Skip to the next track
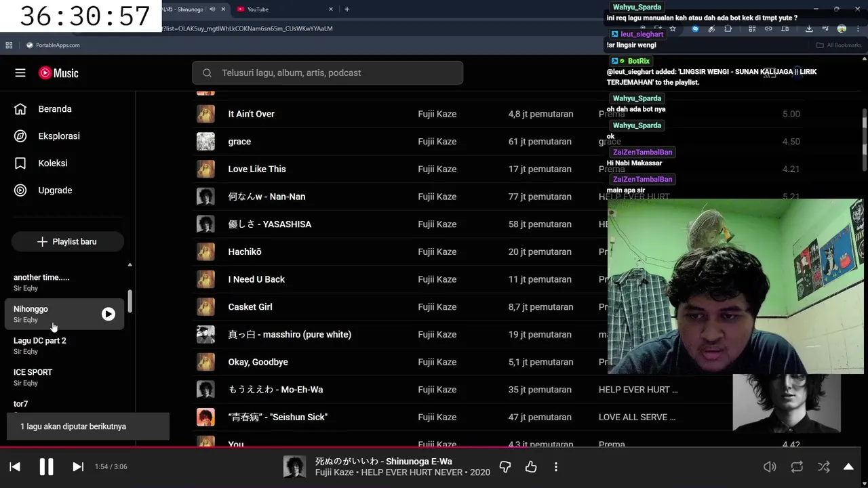Viewport: 868px width, 488px height. click(x=78, y=466)
